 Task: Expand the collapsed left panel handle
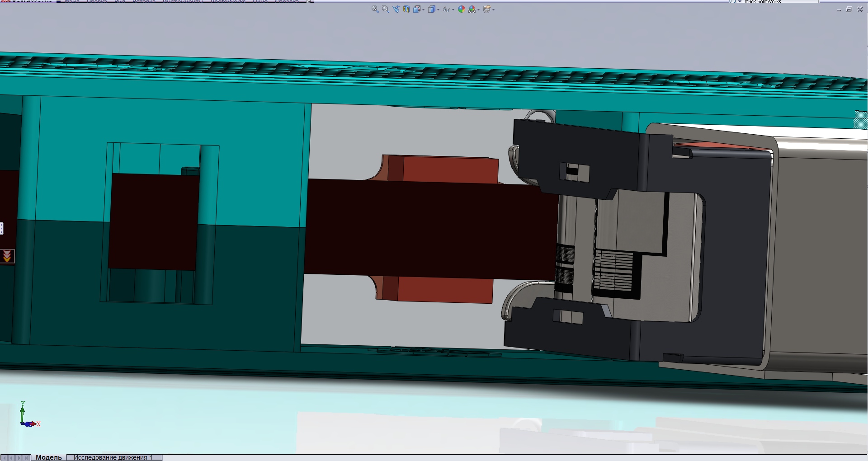click(x=1, y=228)
